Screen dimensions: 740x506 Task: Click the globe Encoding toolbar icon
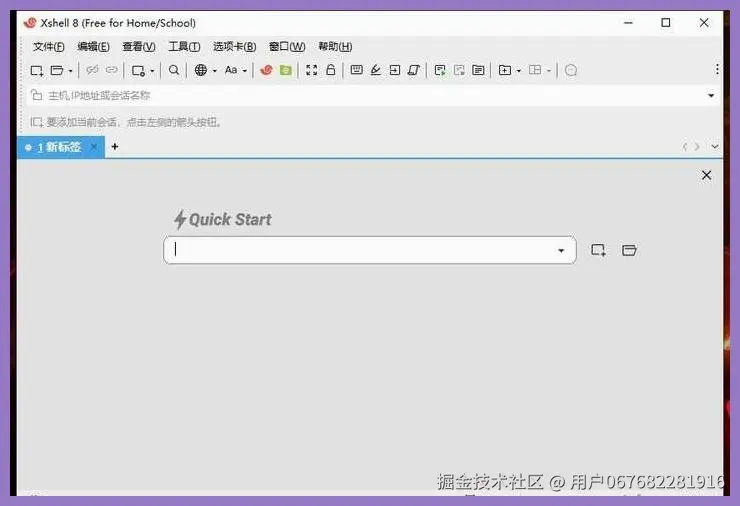[201, 70]
